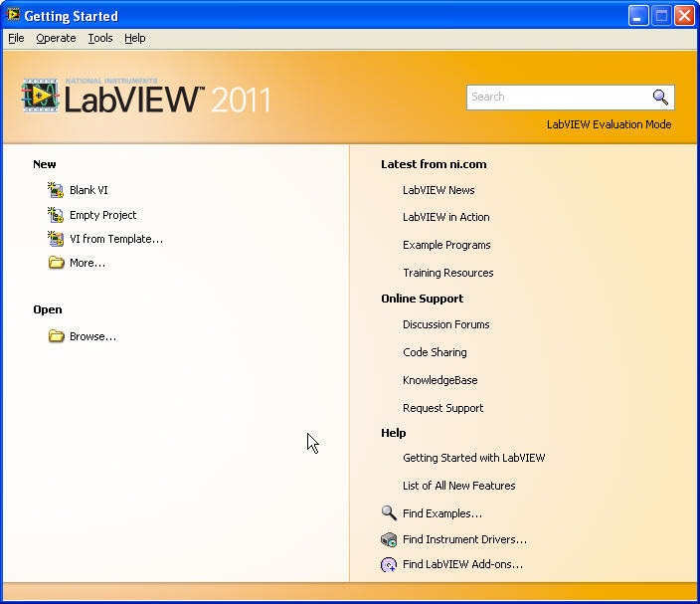This screenshot has height=604, width=700.
Task: Create a new Blank VI
Action: [88, 190]
